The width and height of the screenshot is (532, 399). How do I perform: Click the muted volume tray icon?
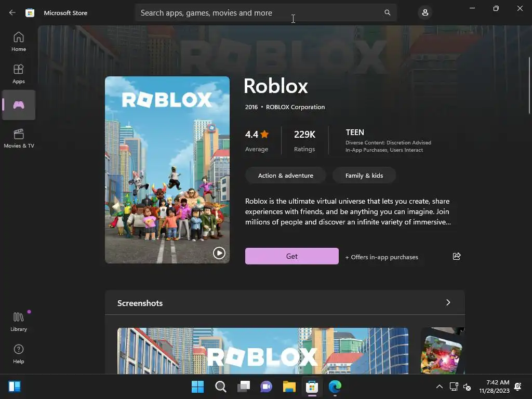(x=467, y=387)
